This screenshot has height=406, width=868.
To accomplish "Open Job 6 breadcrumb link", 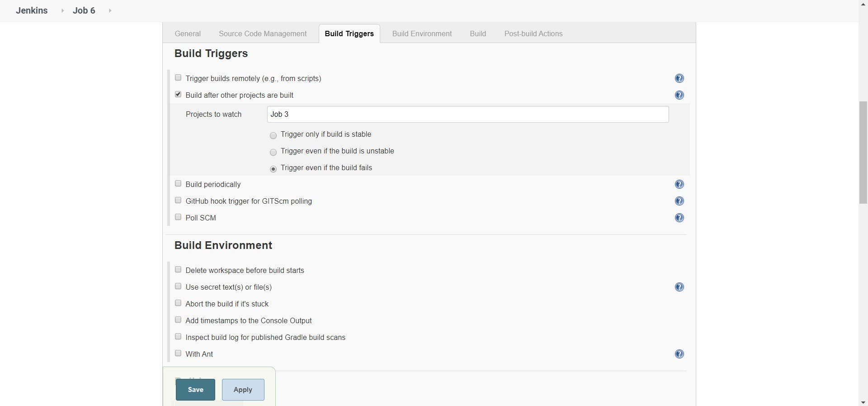I will tap(84, 11).
